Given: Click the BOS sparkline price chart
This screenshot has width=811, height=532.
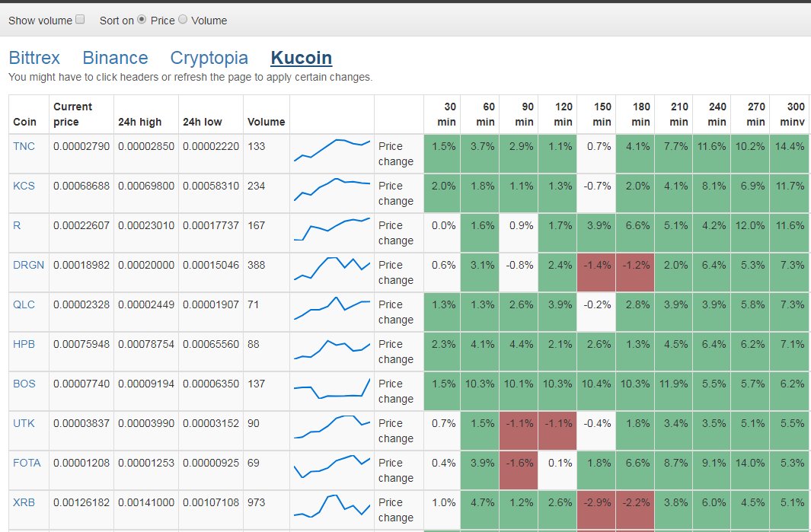Looking at the screenshot, I should (332, 388).
